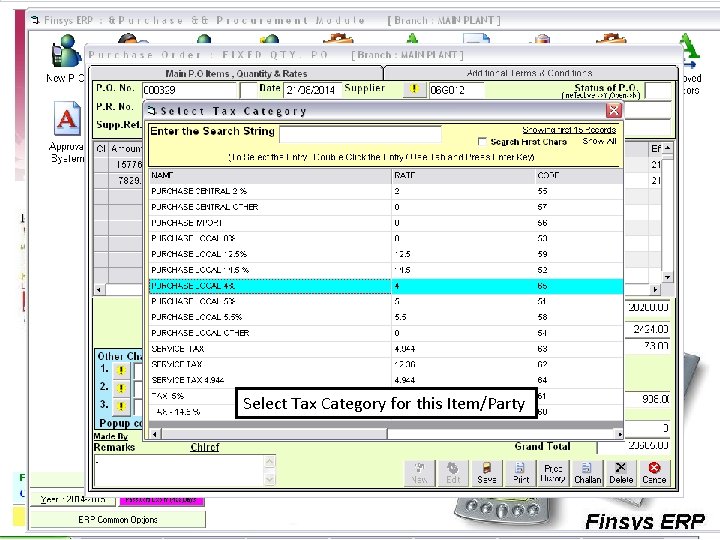Click the Status of P.O. field
The height and width of the screenshot is (540, 720).
pyautogui.click(x=658, y=90)
